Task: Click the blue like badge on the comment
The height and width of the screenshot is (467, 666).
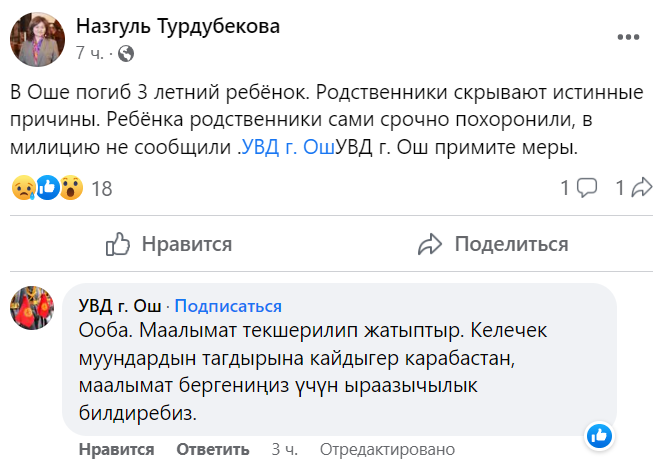Action: pyautogui.click(x=599, y=435)
